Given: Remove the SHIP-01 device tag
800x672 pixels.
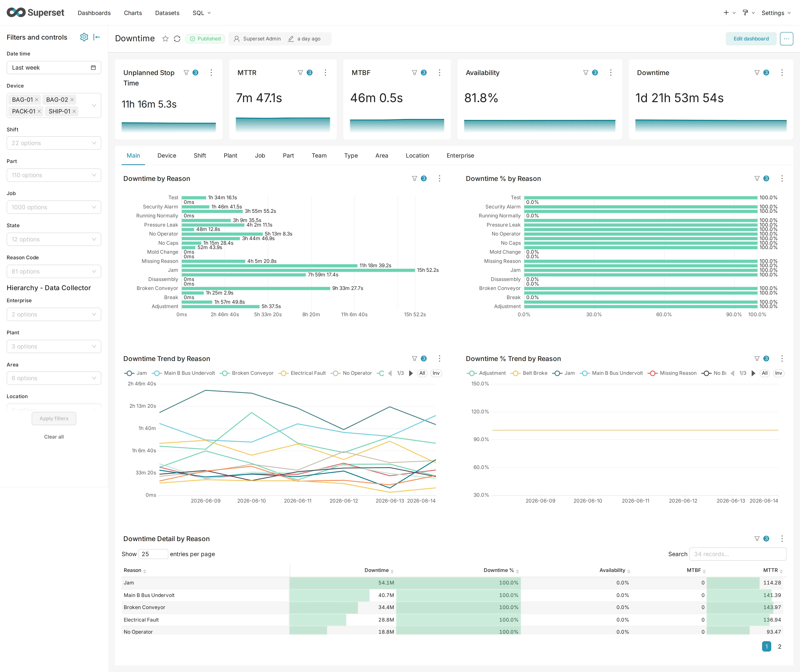Looking at the screenshot, I should click(74, 111).
